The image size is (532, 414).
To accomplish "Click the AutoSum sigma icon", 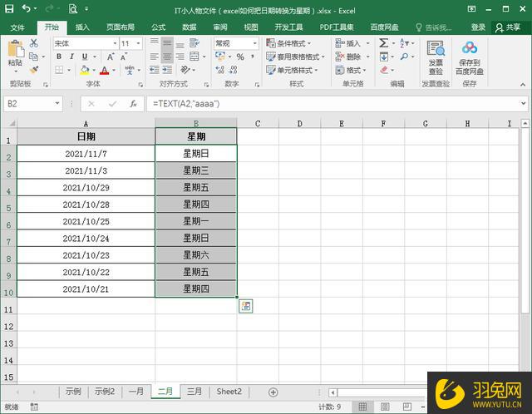I will tap(384, 43).
